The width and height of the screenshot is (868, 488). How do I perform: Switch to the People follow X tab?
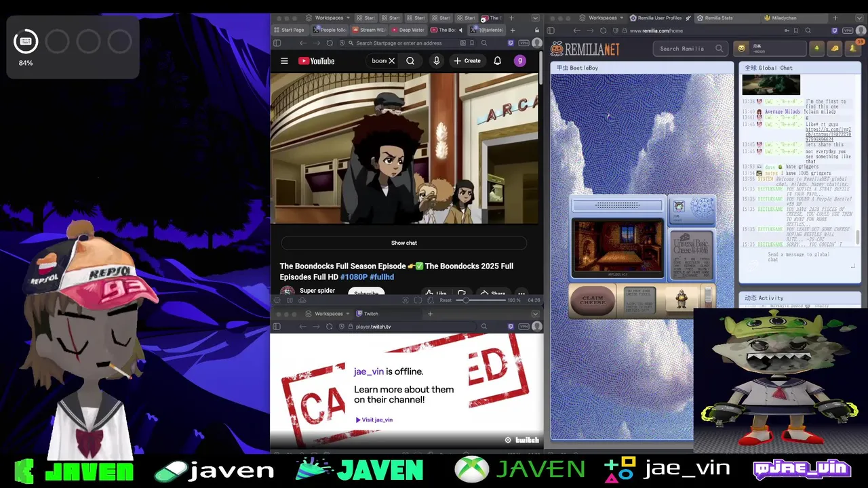pyautogui.click(x=330, y=30)
